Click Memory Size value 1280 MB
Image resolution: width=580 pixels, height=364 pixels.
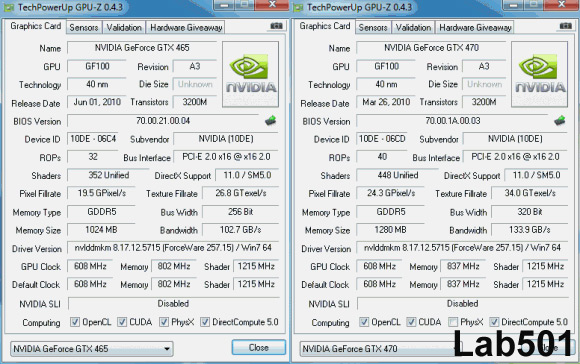(x=391, y=230)
